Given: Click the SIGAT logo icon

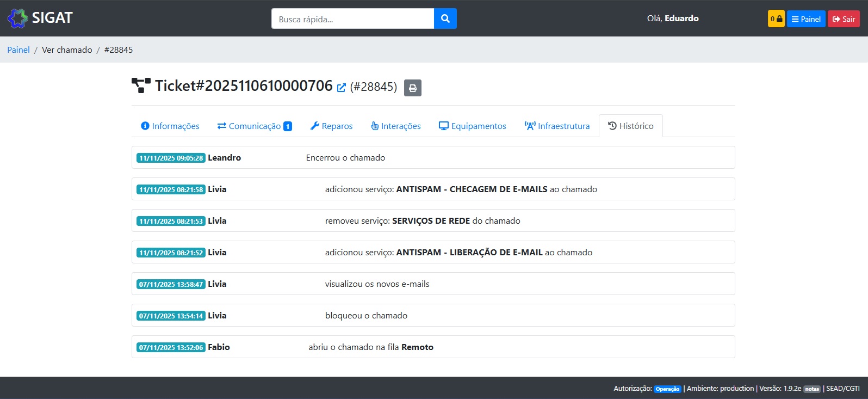Looking at the screenshot, I should pos(17,19).
